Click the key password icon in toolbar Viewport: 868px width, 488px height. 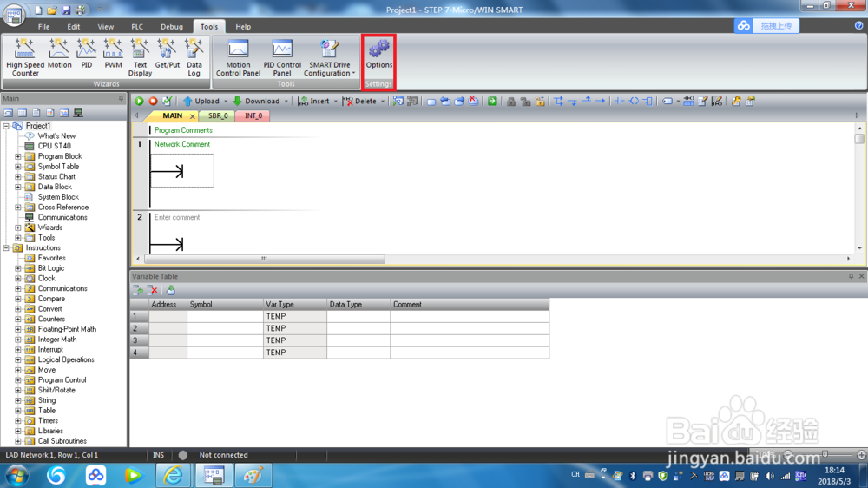pyautogui.click(x=736, y=101)
